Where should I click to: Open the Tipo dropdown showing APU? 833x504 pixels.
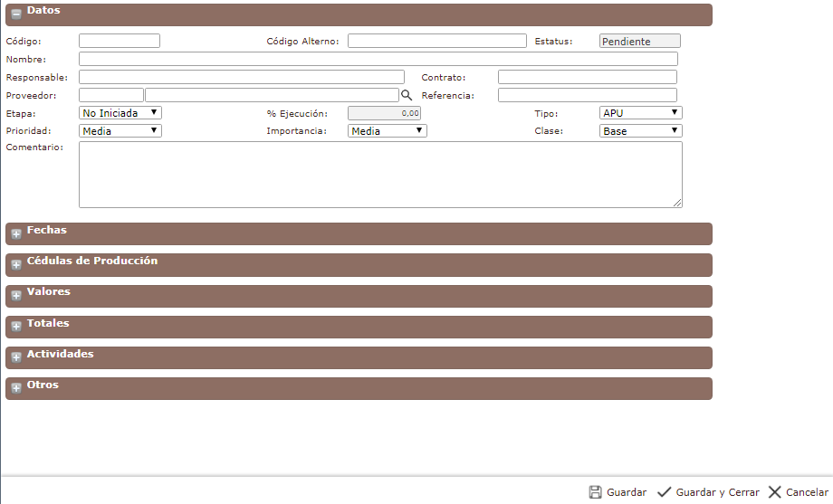click(x=640, y=113)
